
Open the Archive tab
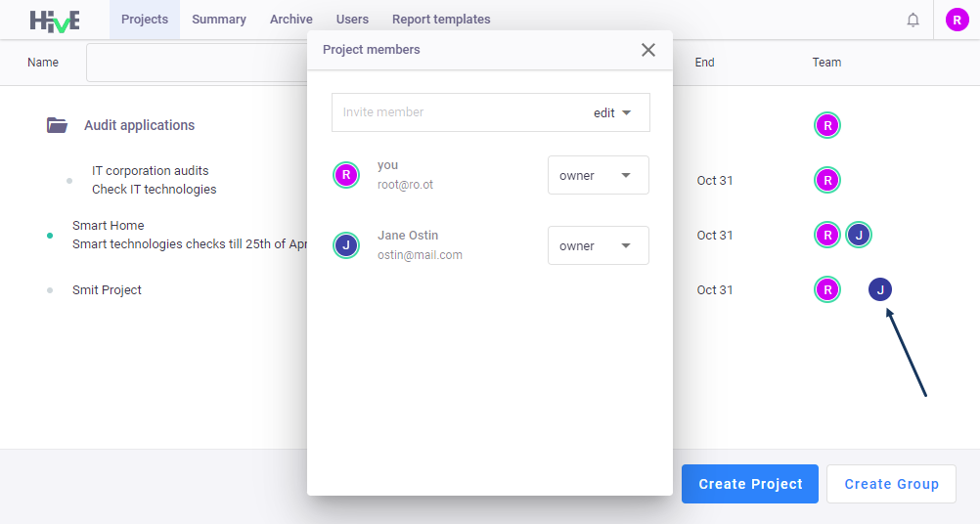click(291, 20)
